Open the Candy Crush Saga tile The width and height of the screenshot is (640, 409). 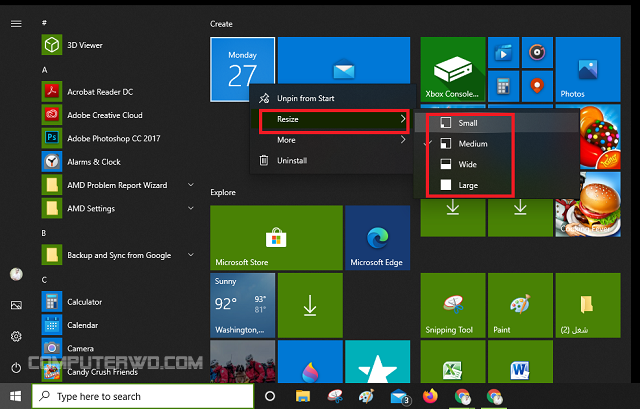(600, 137)
